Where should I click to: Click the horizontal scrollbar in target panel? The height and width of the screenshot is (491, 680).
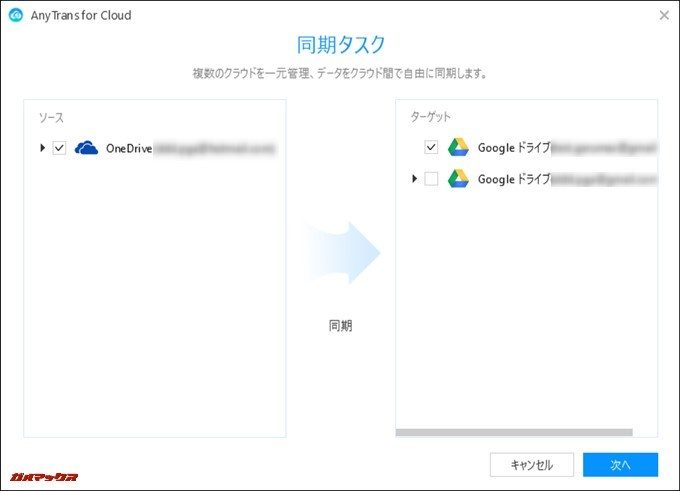(514, 432)
